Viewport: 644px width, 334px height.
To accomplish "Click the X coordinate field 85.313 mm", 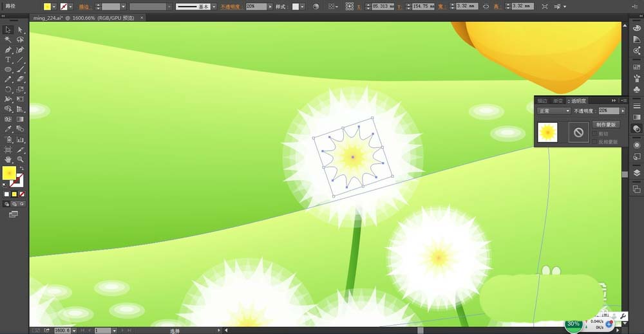I will pyautogui.click(x=383, y=6).
